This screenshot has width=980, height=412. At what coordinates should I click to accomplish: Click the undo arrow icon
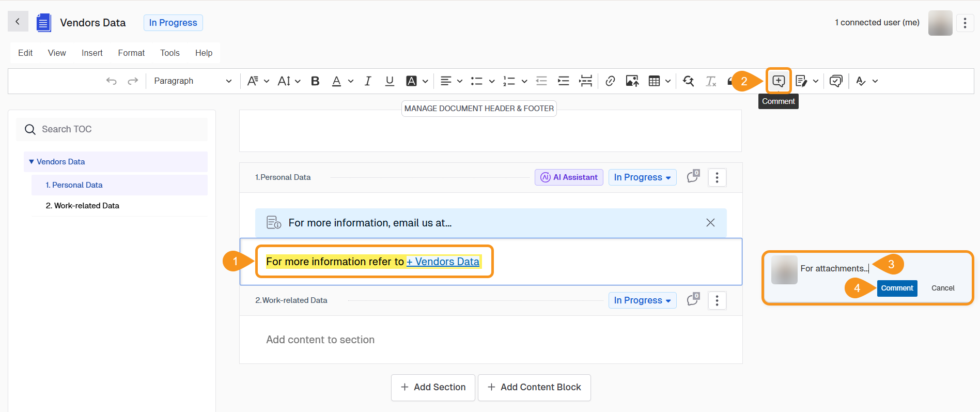pyautogui.click(x=111, y=81)
